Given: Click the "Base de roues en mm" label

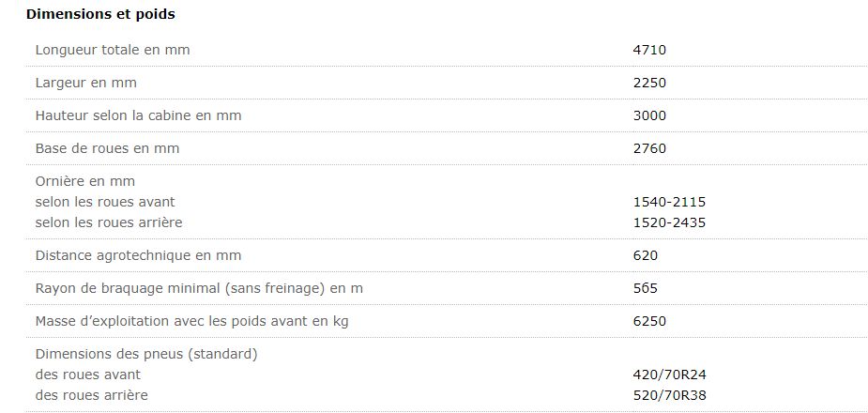Looking at the screenshot, I should pos(107,148).
